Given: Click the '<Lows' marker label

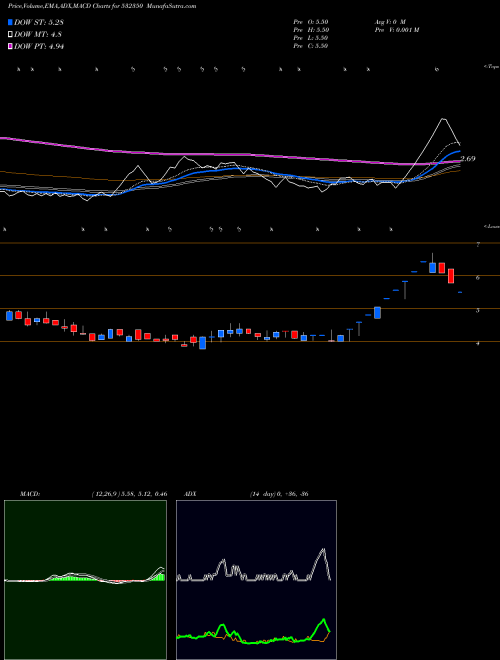Looking at the screenshot, I should pos(491,226).
